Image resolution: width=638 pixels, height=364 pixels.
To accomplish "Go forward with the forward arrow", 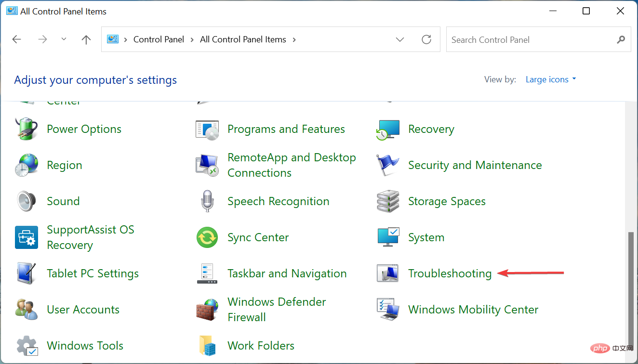I will pyautogui.click(x=42, y=39).
